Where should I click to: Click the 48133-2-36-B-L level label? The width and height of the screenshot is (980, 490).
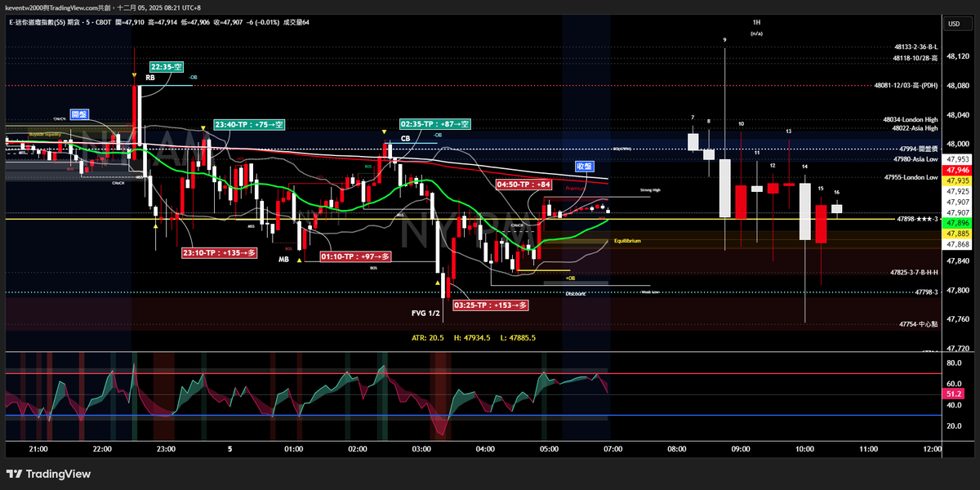point(915,47)
